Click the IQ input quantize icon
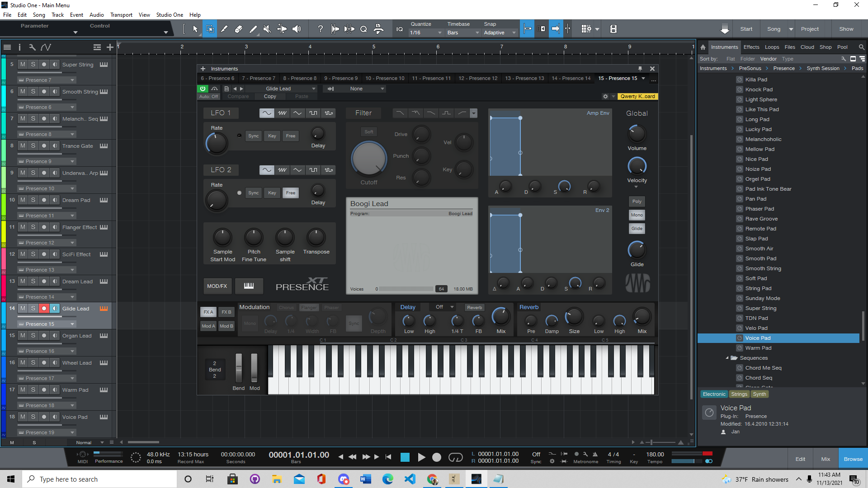 point(400,29)
